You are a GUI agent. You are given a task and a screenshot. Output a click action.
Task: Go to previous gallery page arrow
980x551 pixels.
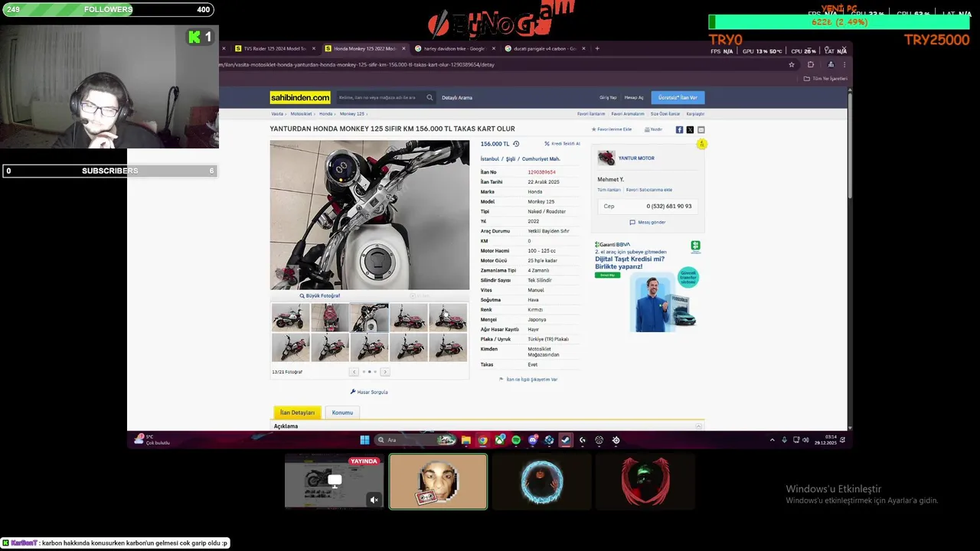pos(354,372)
